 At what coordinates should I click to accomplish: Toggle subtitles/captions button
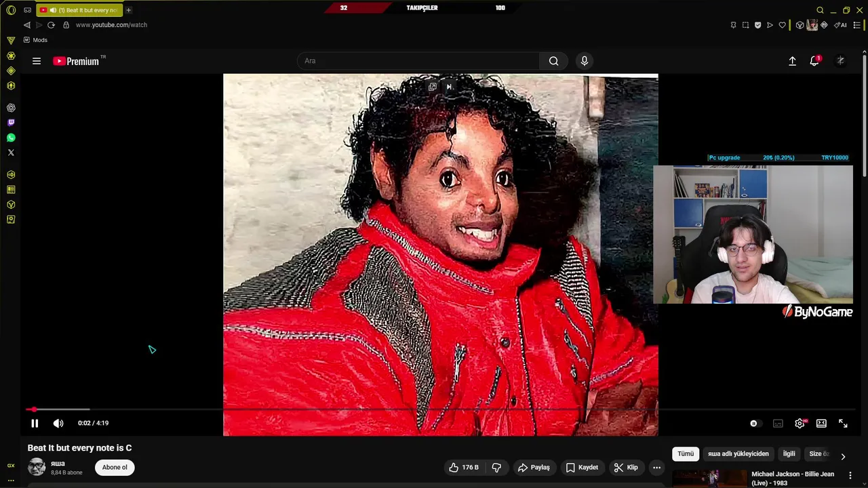coord(778,424)
